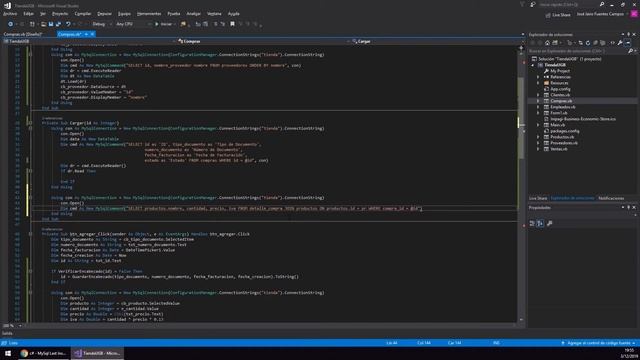
Task: Toggle the bookmark toolbar icon
Action: (232, 24)
